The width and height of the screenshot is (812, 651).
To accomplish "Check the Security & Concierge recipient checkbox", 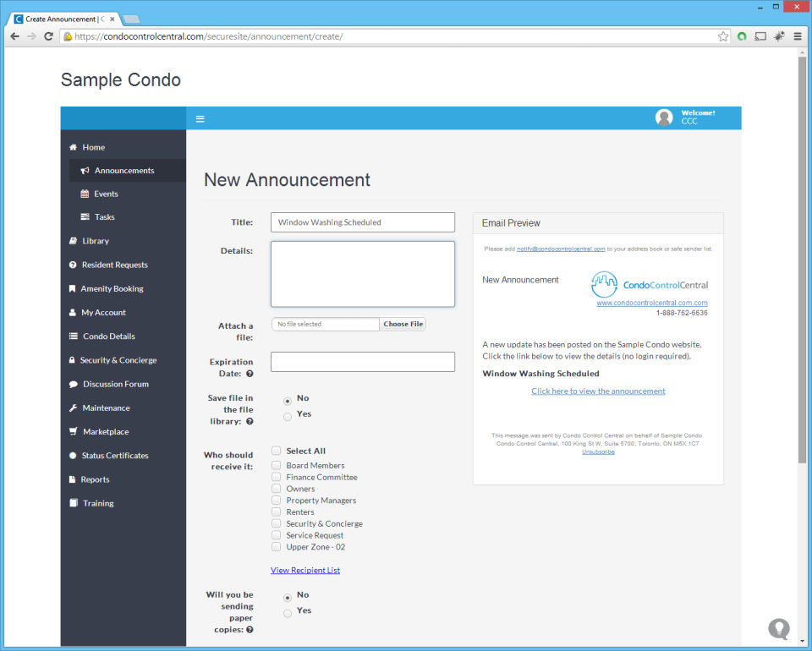I will (x=276, y=523).
